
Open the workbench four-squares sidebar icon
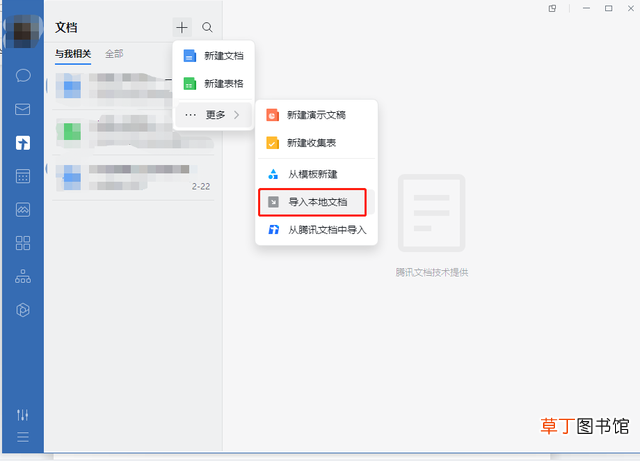(x=23, y=243)
